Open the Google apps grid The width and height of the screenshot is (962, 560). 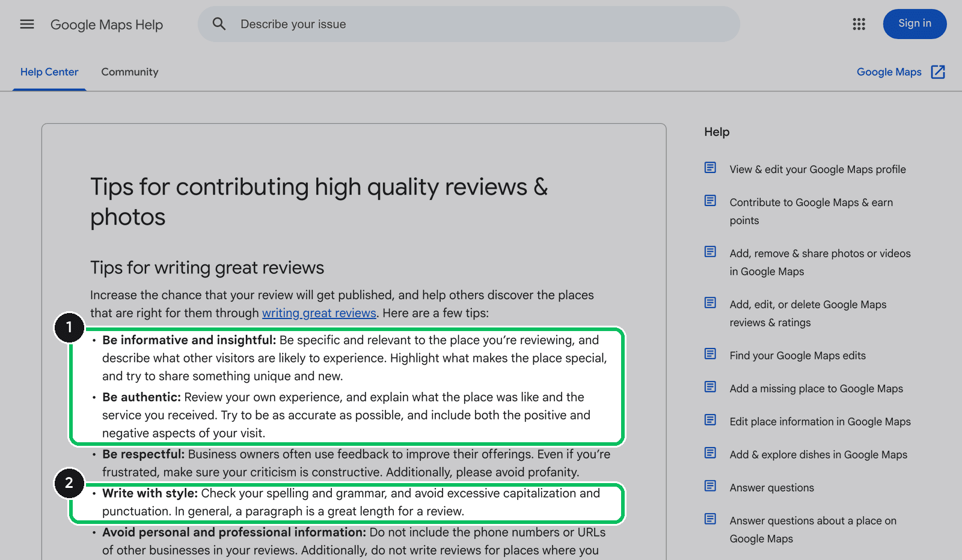(859, 24)
